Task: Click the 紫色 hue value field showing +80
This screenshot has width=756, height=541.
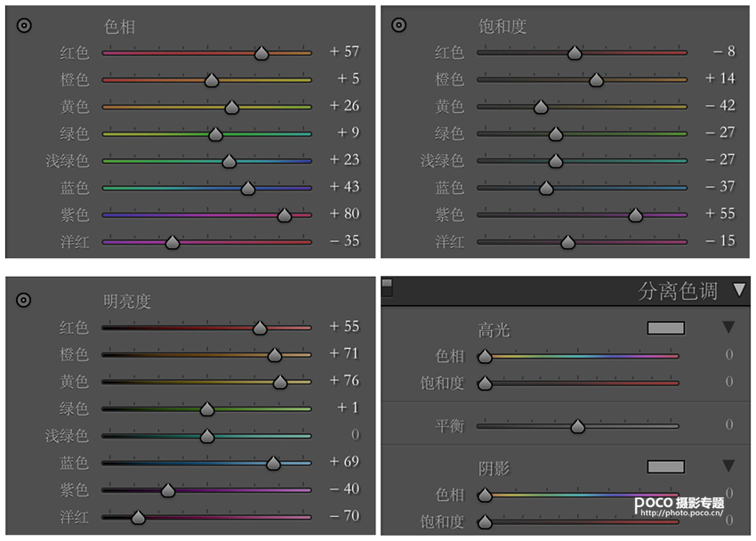Action: [344, 214]
